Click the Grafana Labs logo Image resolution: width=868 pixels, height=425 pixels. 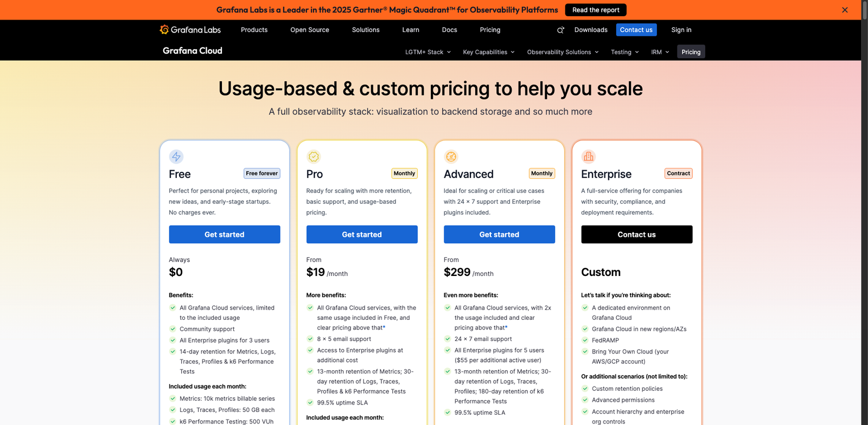(x=190, y=30)
